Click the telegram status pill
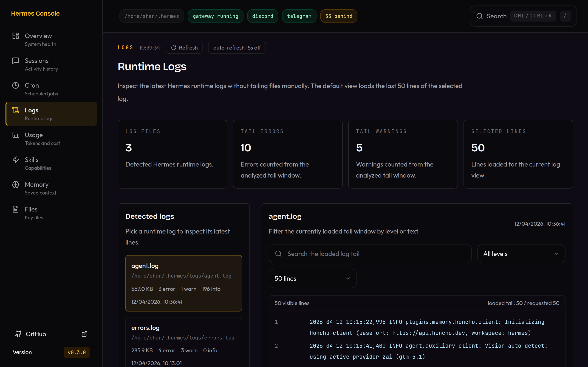This screenshot has height=367, width=588. pyautogui.click(x=299, y=16)
